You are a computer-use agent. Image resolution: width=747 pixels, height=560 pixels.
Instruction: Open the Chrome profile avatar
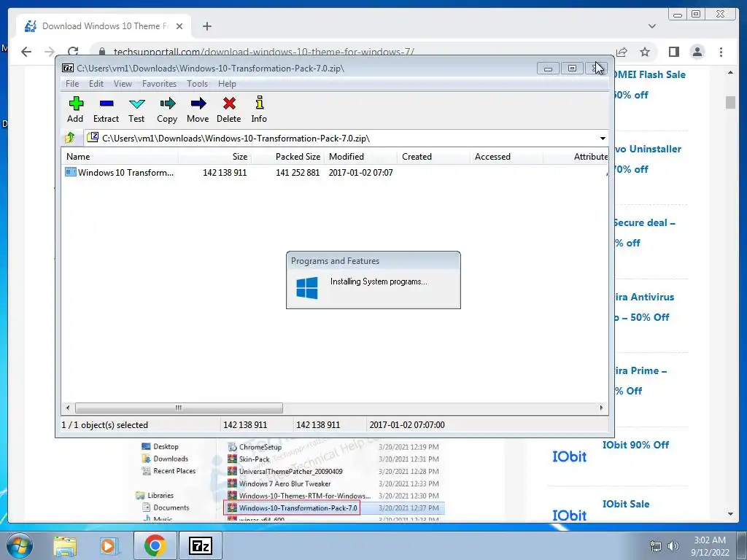[x=697, y=52]
